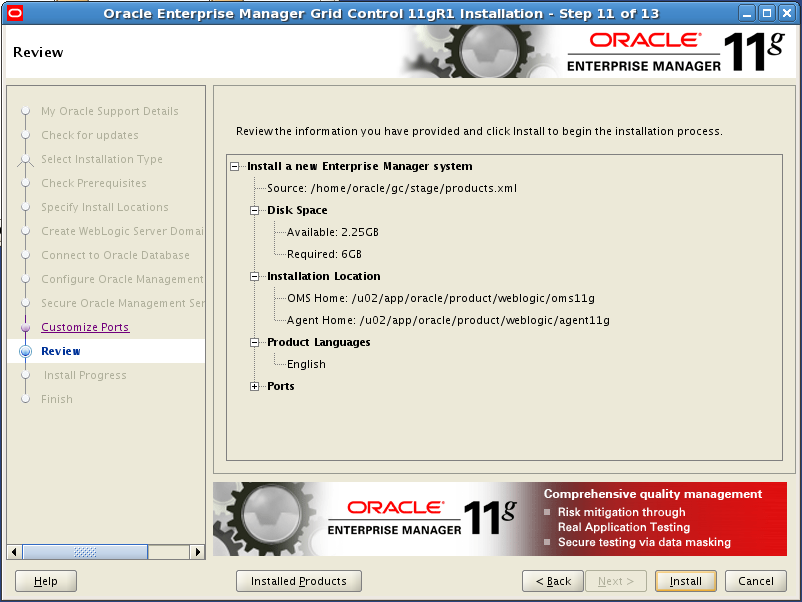Select Check for updates step
This screenshot has width=802, height=602.
[90, 135]
